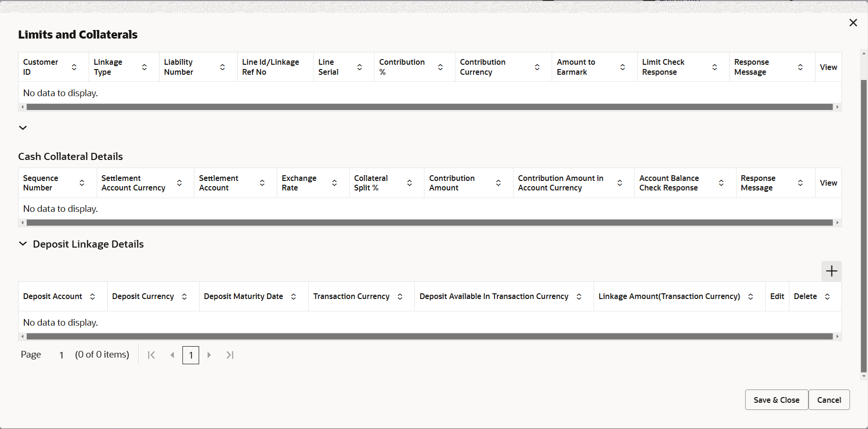Screen dimensions: 868x429
Task: Click the next page arrow
Action: pos(209,355)
